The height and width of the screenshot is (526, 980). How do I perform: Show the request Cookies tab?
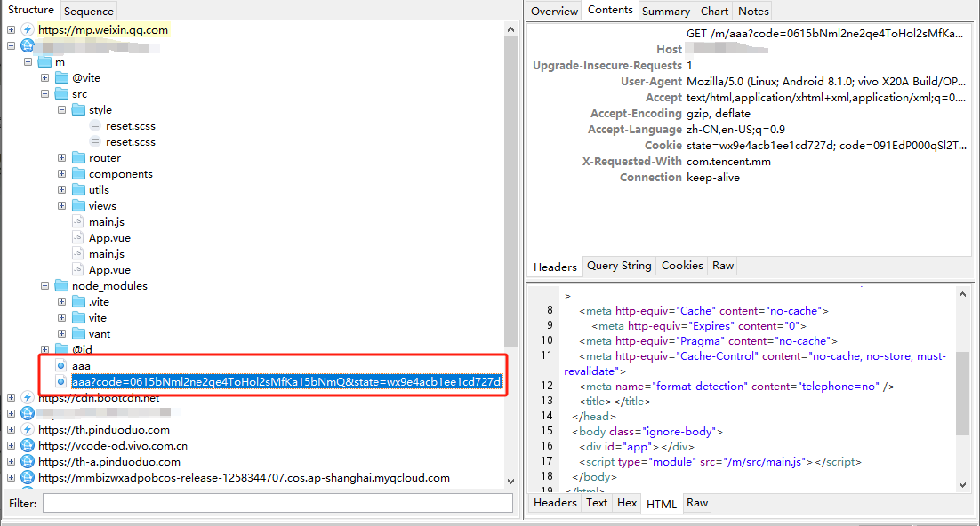coord(682,266)
